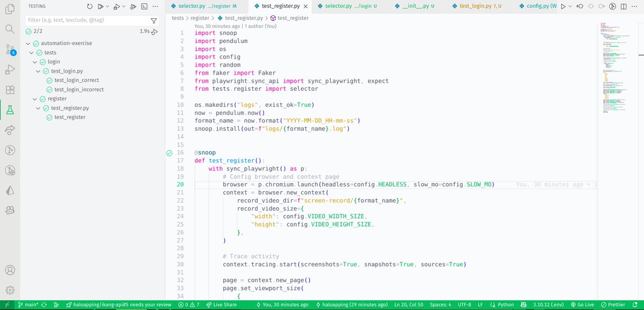This screenshot has height=310, width=644.
Task: Collapse the tests folder node
Action: (x=32, y=53)
